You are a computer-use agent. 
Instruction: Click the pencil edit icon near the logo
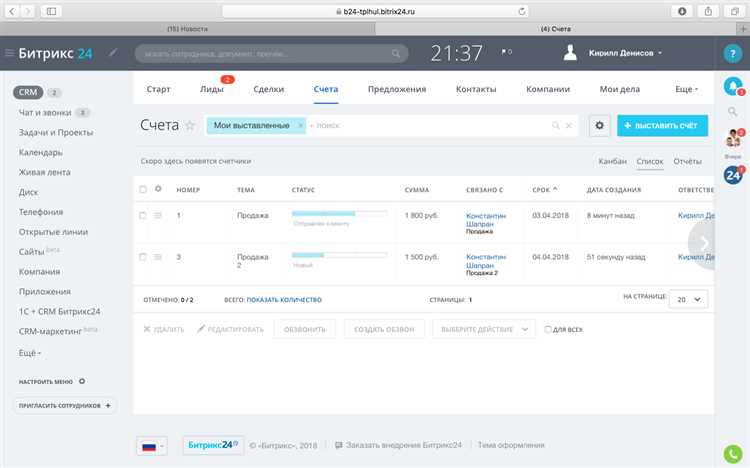click(x=113, y=53)
